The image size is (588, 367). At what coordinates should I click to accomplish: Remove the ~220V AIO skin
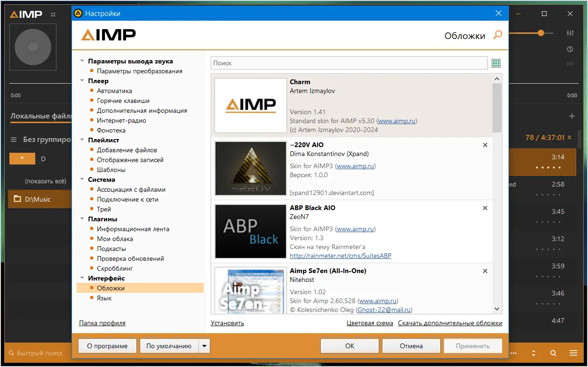pyautogui.click(x=485, y=145)
